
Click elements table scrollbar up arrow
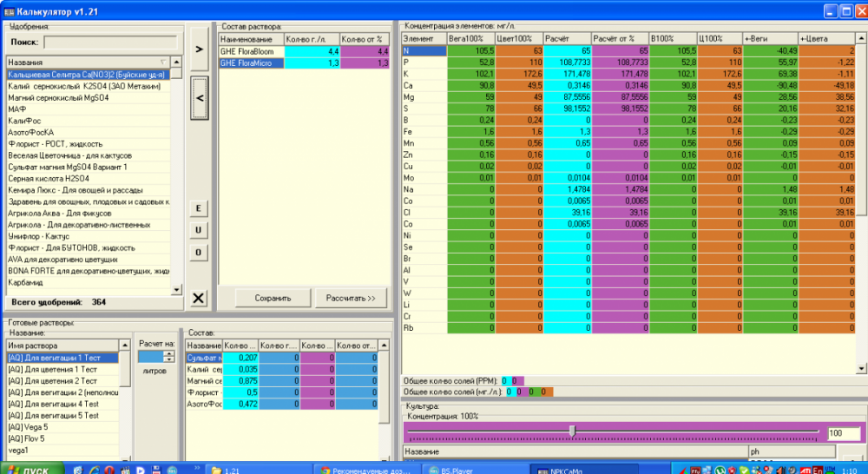861,38
